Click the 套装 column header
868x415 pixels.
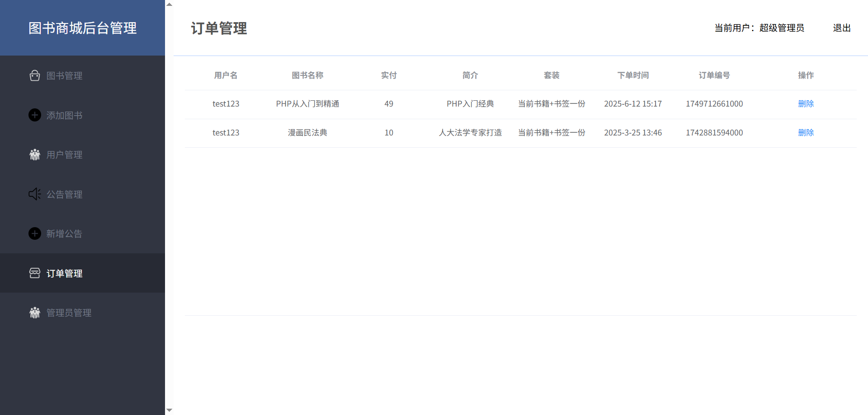(x=552, y=75)
